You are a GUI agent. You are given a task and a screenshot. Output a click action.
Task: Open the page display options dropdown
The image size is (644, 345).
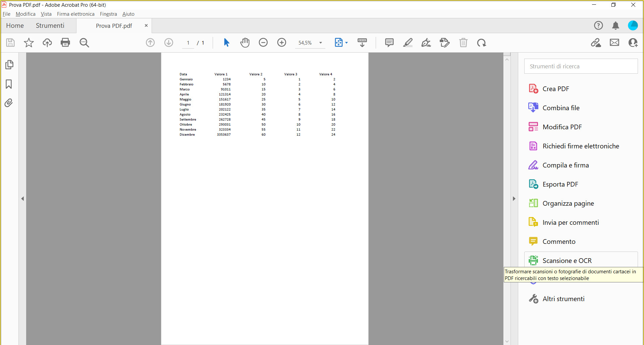pyautogui.click(x=346, y=43)
